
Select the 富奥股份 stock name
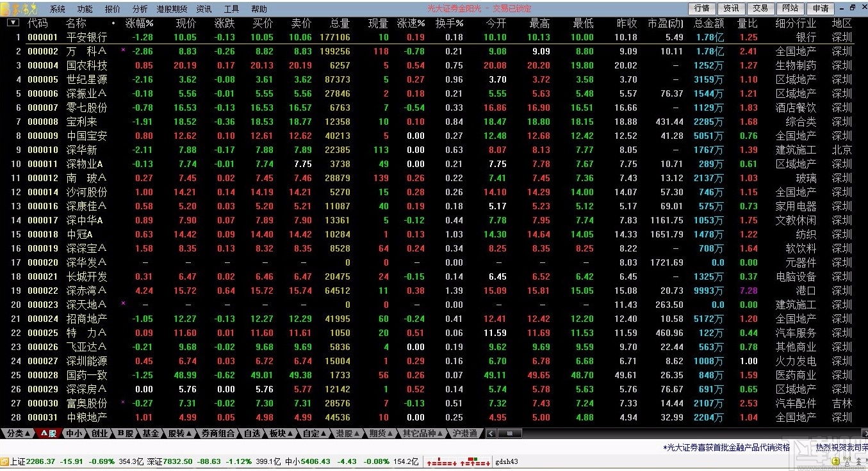pos(86,403)
